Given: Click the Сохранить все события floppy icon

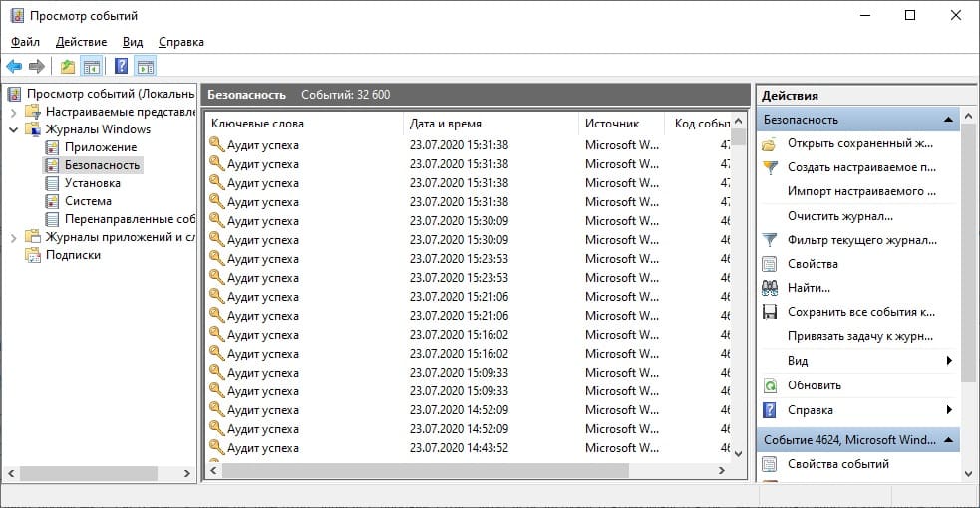Looking at the screenshot, I should coord(770,312).
